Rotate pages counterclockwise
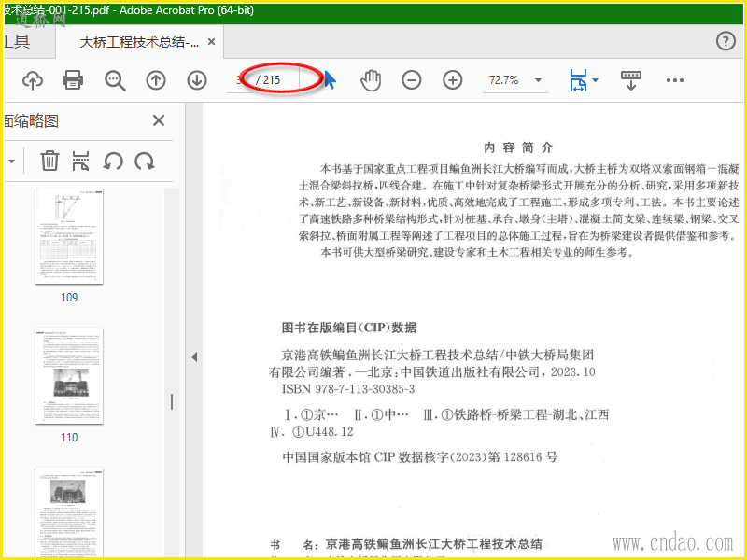Image resolution: width=747 pixels, height=560 pixels. 113,161
